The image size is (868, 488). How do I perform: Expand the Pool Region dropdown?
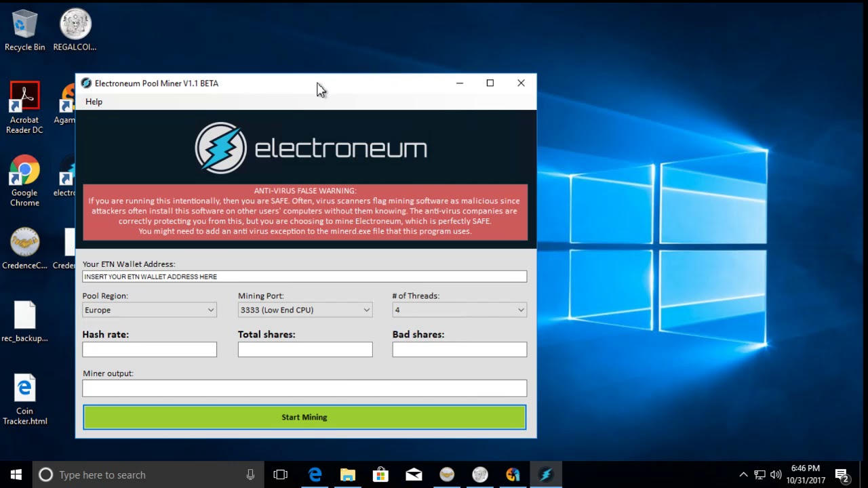pyautogui.click(x=149, y=310)
